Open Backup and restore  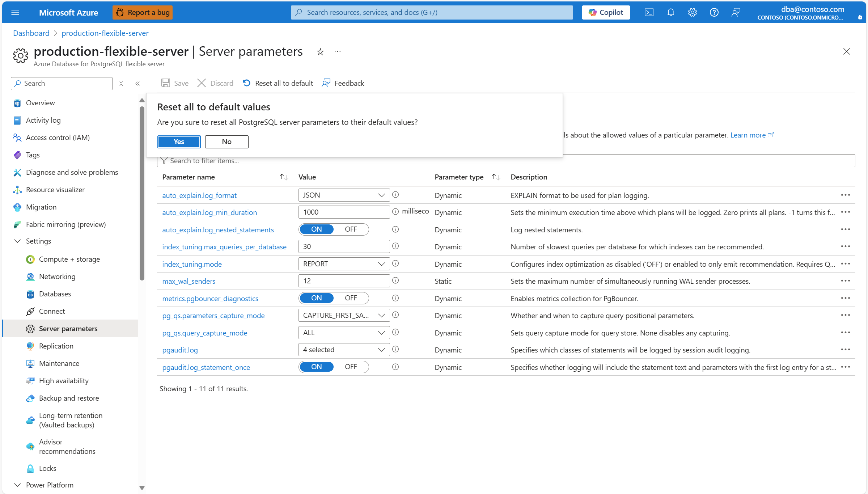coord(69,398)
